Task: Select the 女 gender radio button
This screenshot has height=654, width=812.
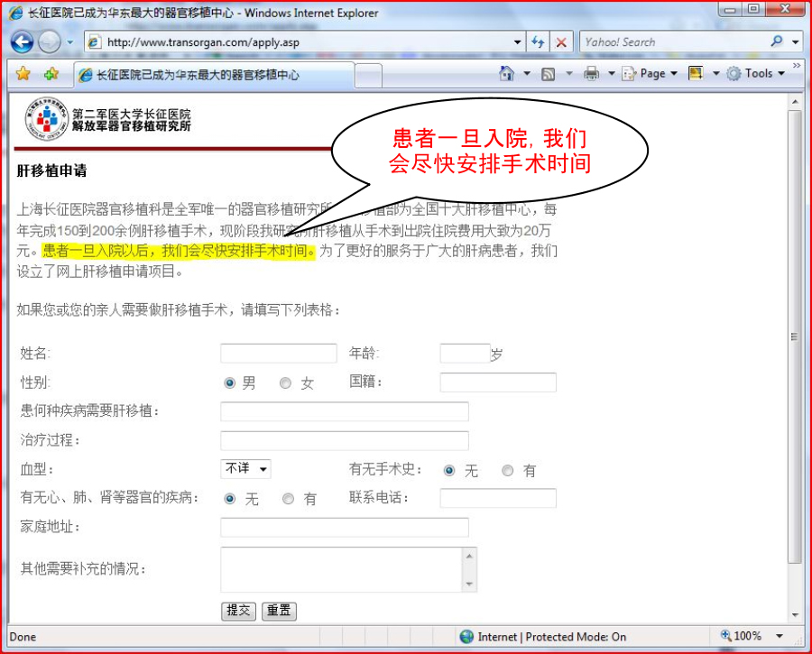Action: tap(285, 383)
